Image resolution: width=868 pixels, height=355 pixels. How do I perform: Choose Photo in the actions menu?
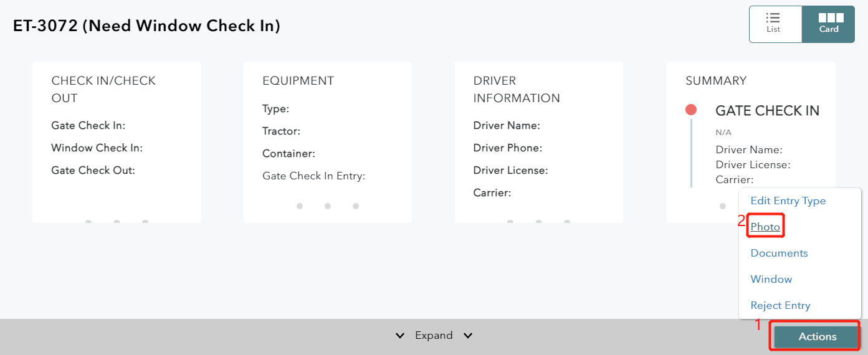click(765, 227)
